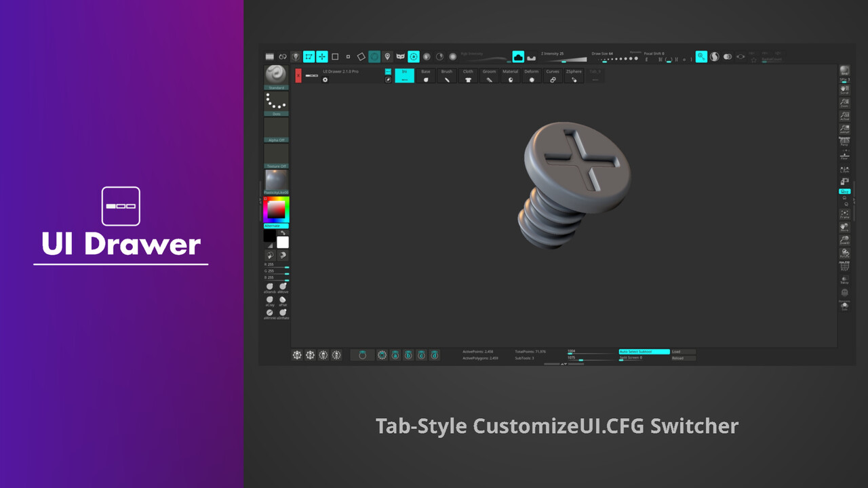Open the PlasticityLike material selector
The image size is (868, 488).
coord(276,182)
